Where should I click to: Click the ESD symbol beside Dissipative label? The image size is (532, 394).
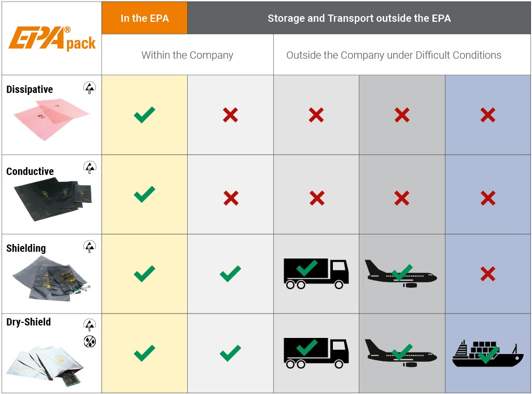90,88
